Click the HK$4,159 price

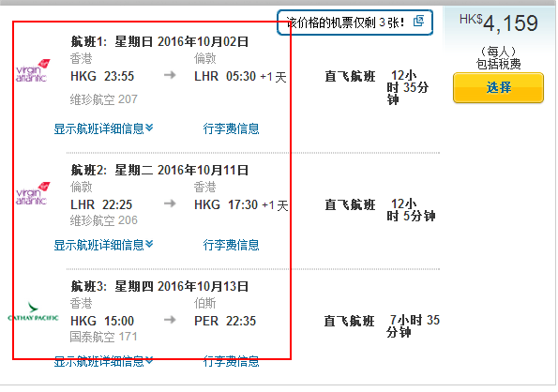(498, 23)
